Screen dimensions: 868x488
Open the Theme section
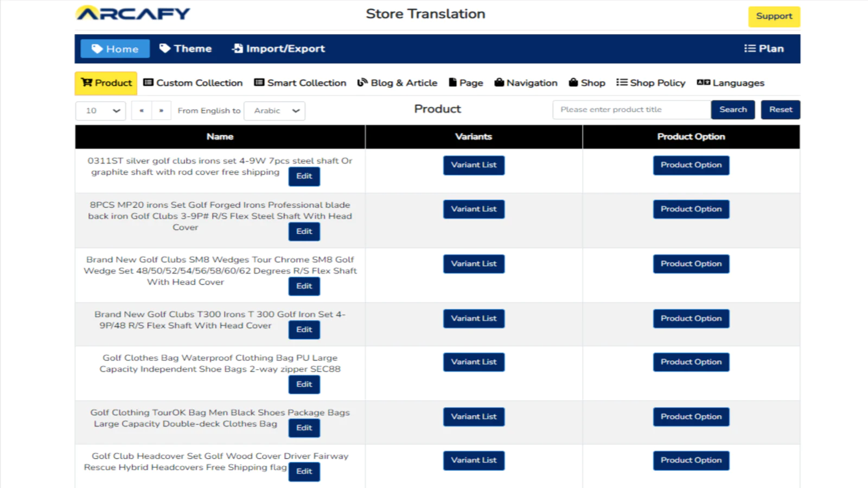(186, 49)
